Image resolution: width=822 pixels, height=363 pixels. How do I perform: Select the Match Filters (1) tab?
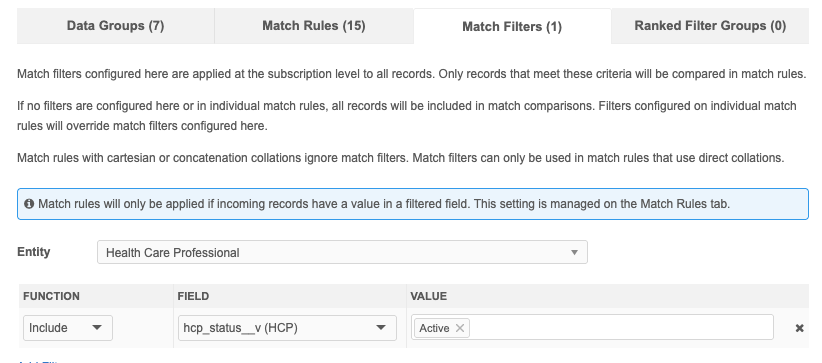[512, 26]
